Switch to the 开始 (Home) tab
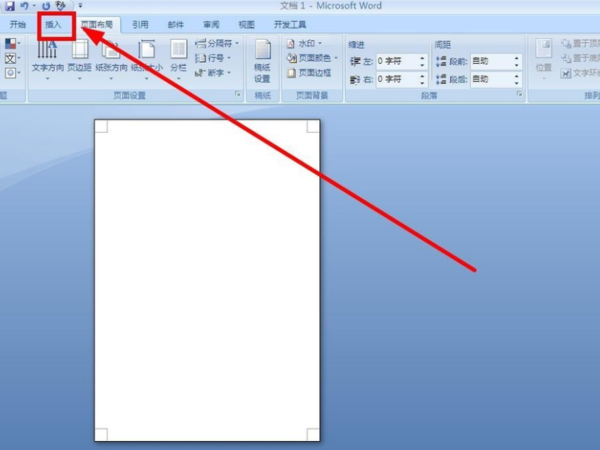600x450 pixels. point(18,24)
